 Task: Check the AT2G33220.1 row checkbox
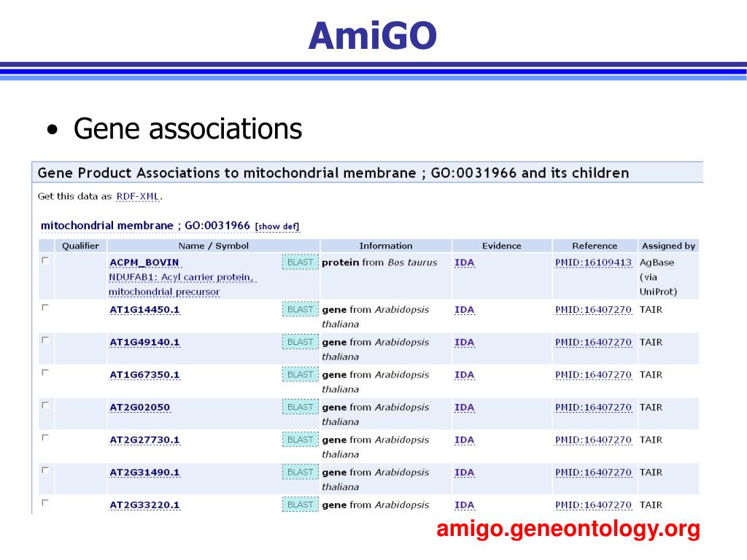click(45, 503)
